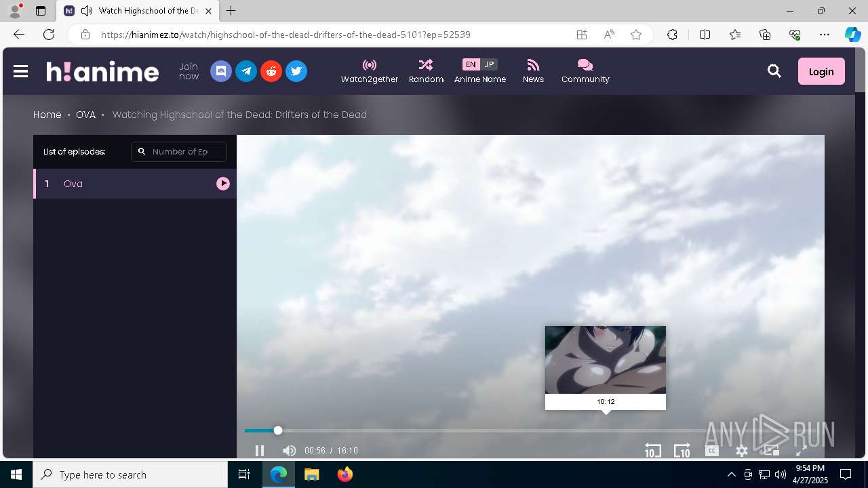Open the Settings and more ellipsis menu
Screen dimensions: 868x488
click(x=825, y=35)
